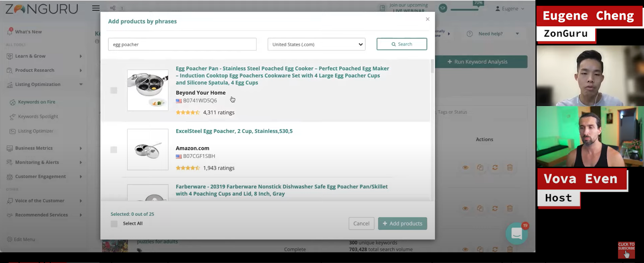Click the egg poacher phrase input field
Screen dimensions: 644x263
click(182, 44)
